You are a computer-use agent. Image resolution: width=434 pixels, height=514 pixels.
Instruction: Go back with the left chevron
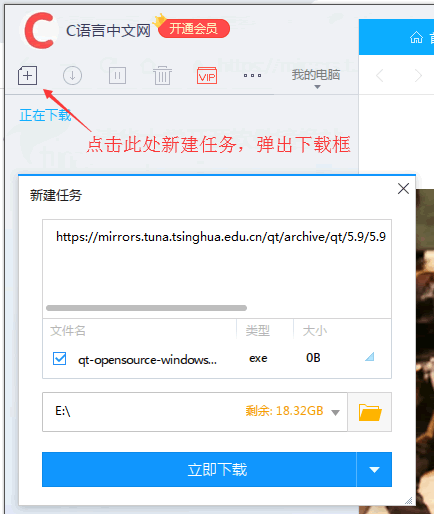click(380, 76)
